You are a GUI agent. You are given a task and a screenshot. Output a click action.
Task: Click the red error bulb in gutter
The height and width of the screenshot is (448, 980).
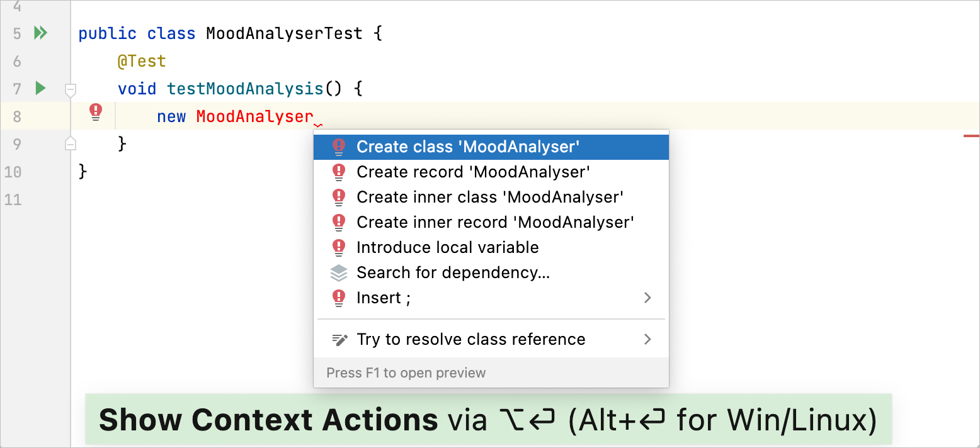(96, 113)
